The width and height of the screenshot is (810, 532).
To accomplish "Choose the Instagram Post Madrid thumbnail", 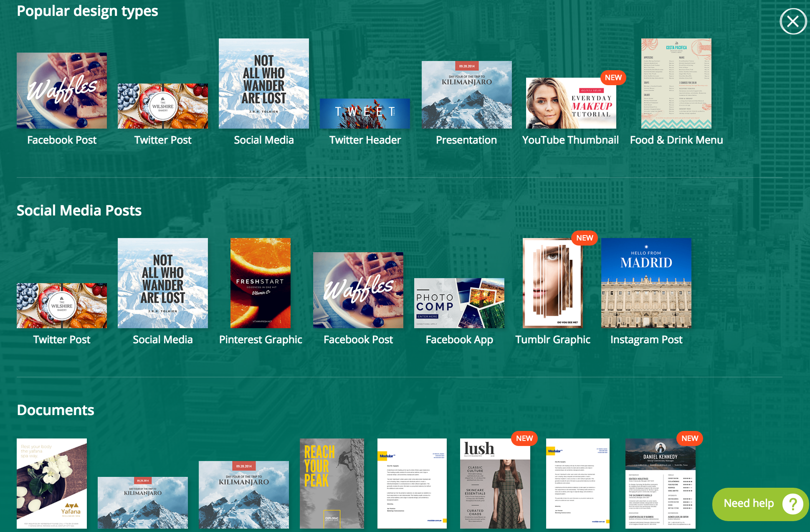I will pos(646,283).
